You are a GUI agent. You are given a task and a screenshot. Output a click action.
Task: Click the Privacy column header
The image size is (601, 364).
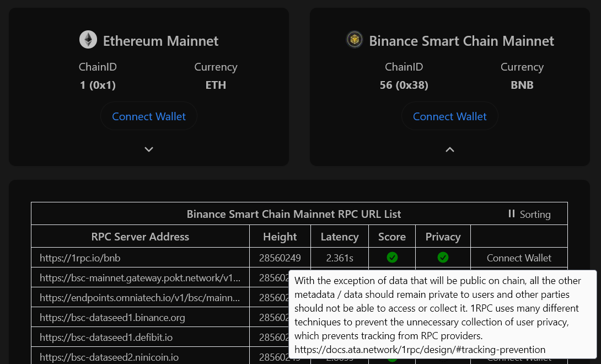(x=443, y=237)
